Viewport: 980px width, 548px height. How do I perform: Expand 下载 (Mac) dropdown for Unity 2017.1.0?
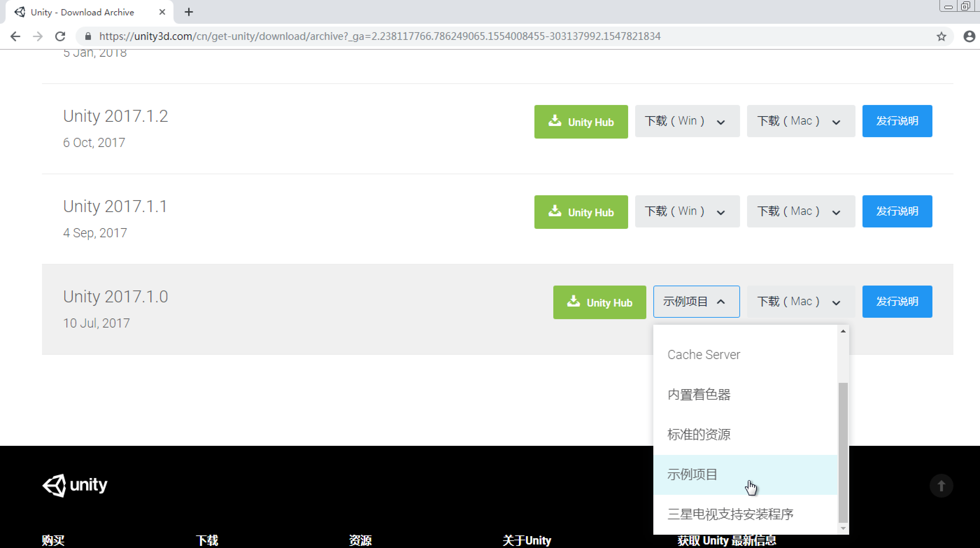(801, 301)
